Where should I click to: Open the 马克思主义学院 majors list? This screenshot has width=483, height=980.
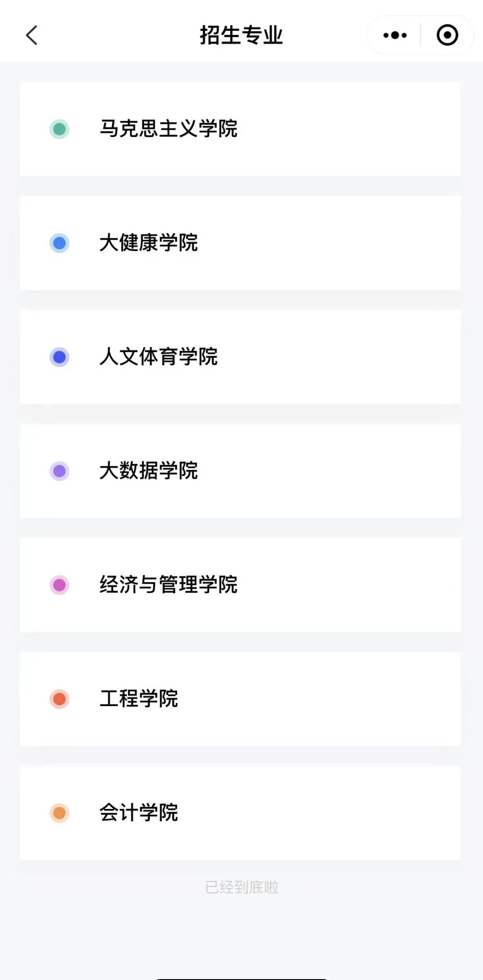(x=168, y=129)
